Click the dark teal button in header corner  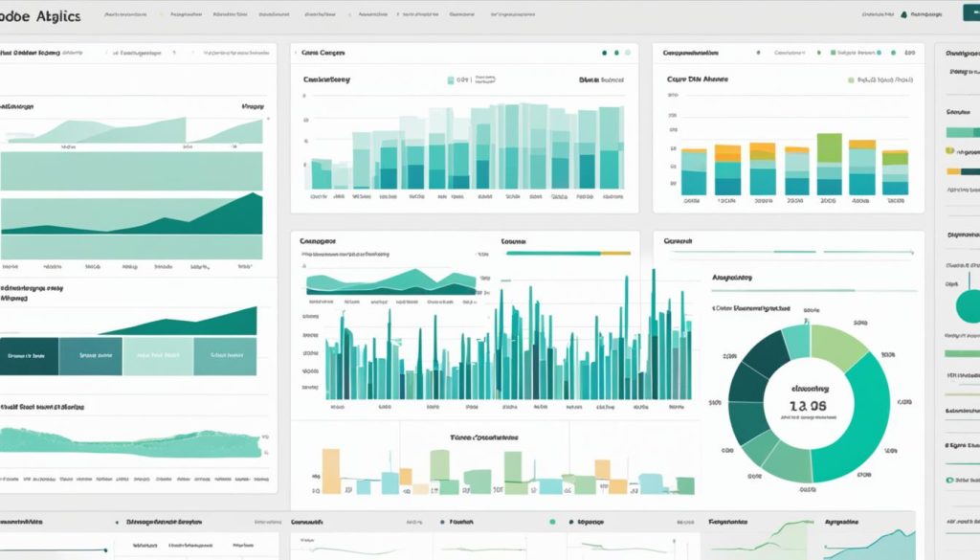click(x=972, y=13)
